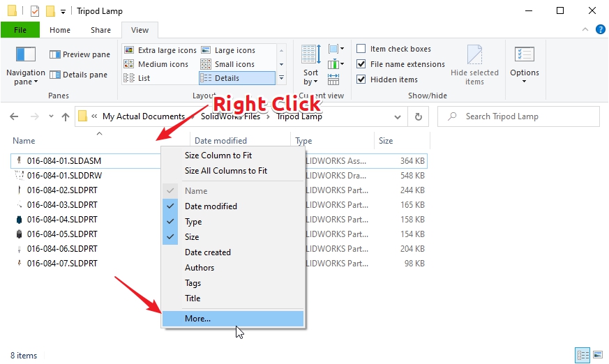The height and width of the screenshot is (364, 609).
Task: Toggle the Preview pane button
Action: click(80, 54)
